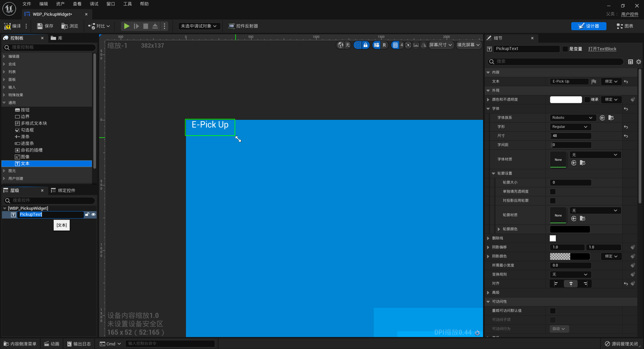Image resolution: width=644 pixels, height=349 pixels.
Task: Click the DPI scale settings gear
Action: tap(477, 333)
